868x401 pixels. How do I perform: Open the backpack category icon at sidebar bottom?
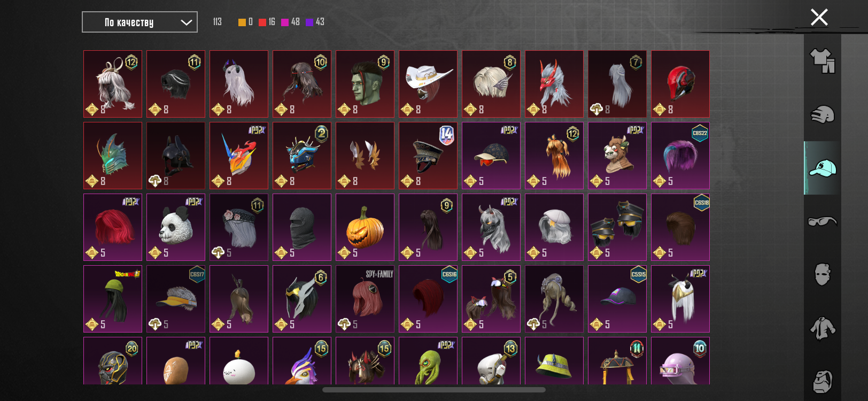[822, 381]
